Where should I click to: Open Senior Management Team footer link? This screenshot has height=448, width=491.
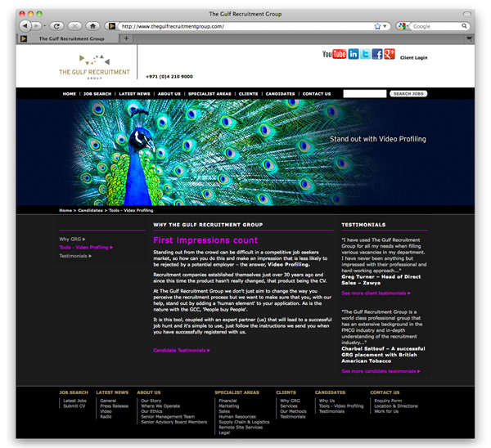(168, 417)
